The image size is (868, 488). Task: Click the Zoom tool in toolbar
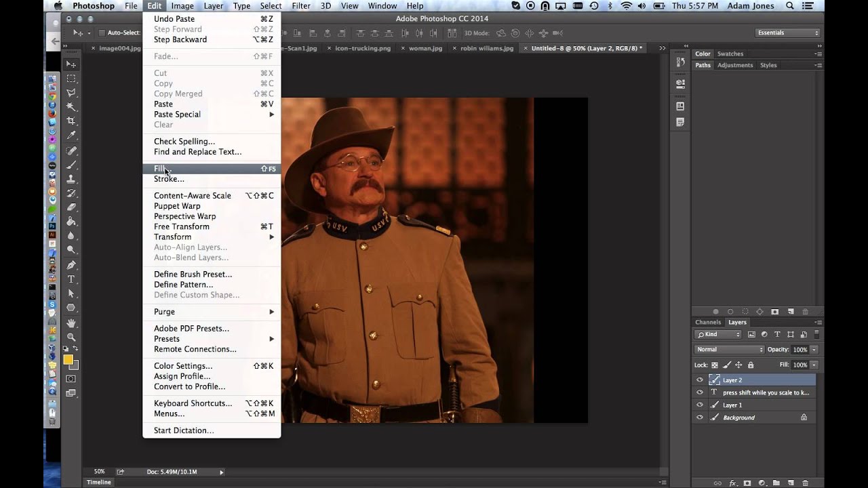71,337
